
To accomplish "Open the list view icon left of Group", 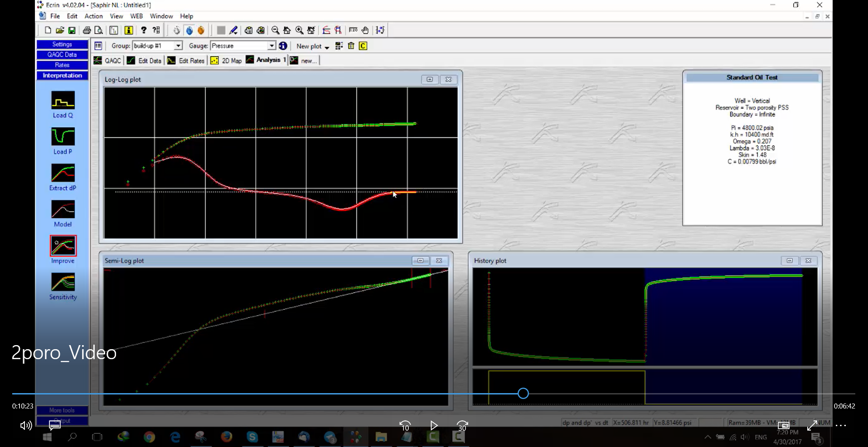I will pos(98,46).
